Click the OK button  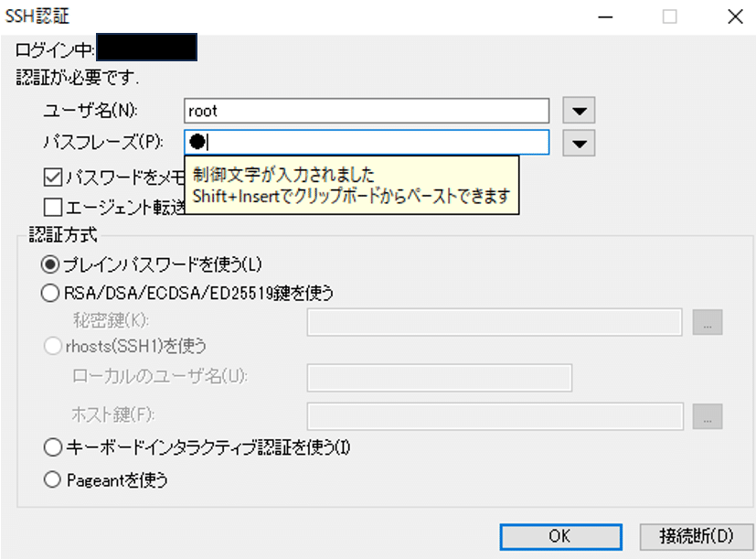[560, 536]
